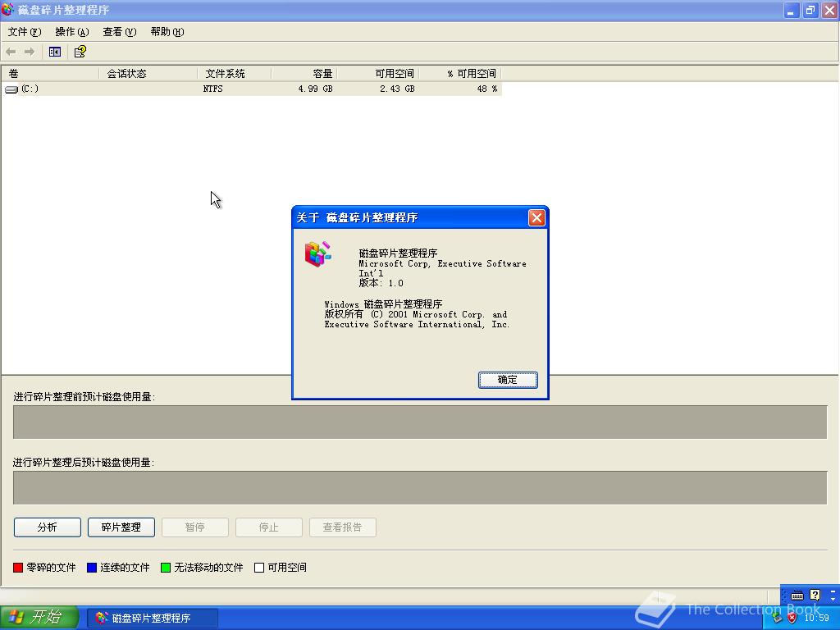Viewport: 840px width, 630px height.
Task: Click the red security shield tray icon
Action: pyautogui.click(x=792, y=618)
